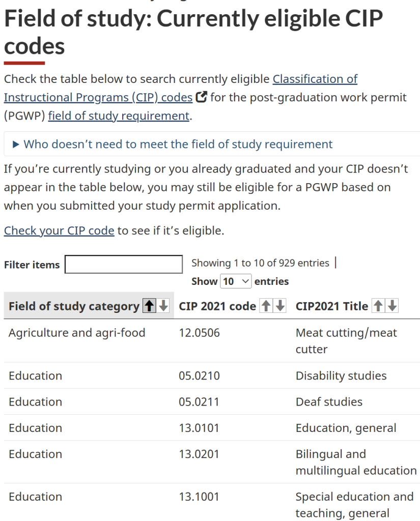Viewport: 420px width, 521px height.
Task: Click the Field of study category header
Action: tap(74, 306)
